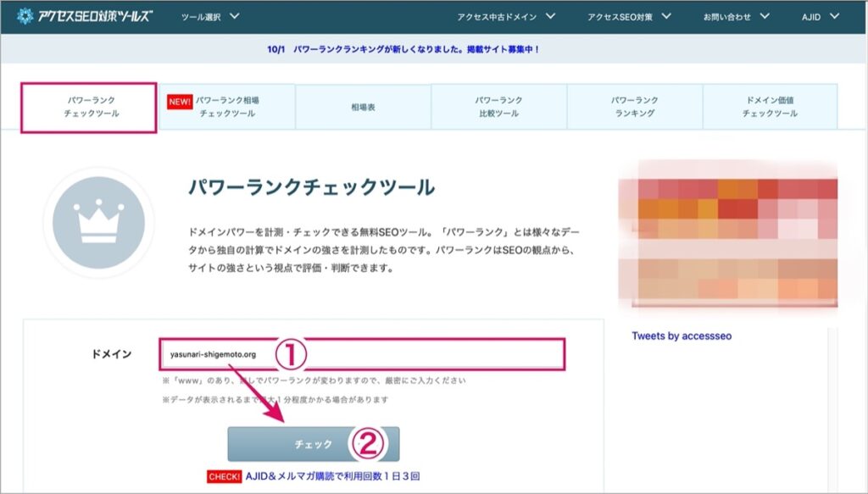
Task: Click the ドメイン input field
Action: tap(363, 354)
